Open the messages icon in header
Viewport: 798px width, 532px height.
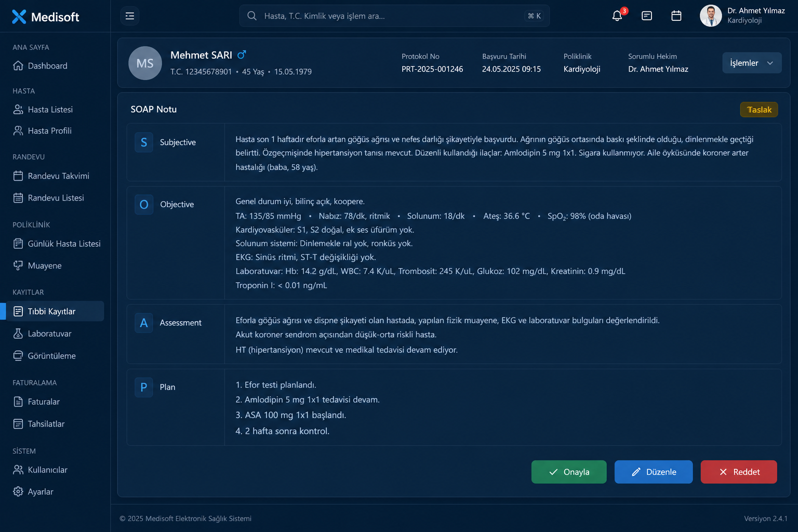coord(647,16)
